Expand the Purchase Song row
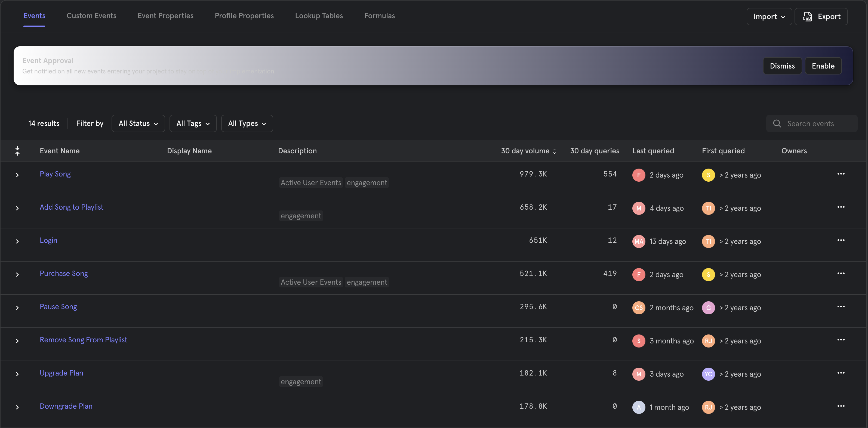 point(17,274)
